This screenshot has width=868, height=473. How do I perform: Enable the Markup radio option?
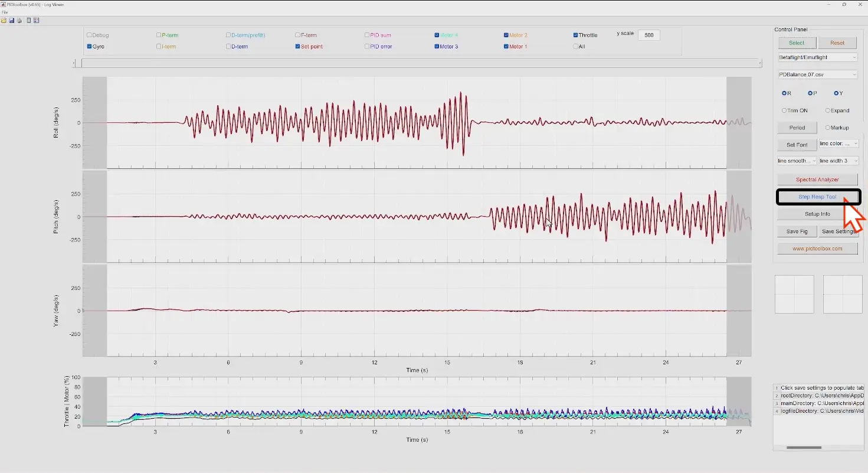(828, 128)
